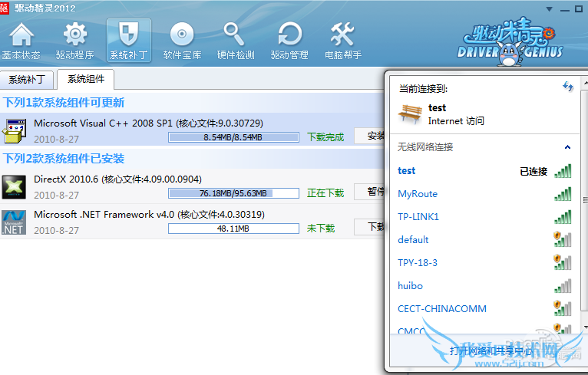Open the title bar dropdown arrow menu
The image size is (588, 375).
coord(550,9)
